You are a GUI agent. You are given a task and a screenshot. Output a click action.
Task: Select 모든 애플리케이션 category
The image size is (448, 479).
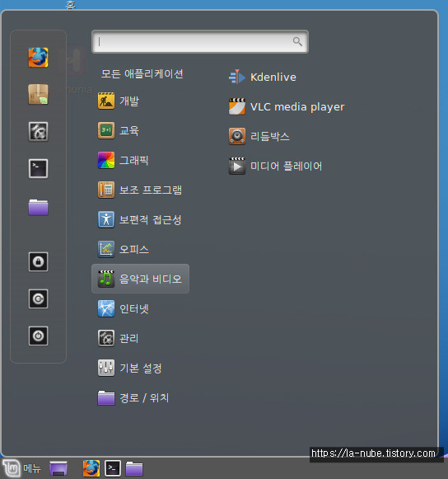(x=142, y=73)
